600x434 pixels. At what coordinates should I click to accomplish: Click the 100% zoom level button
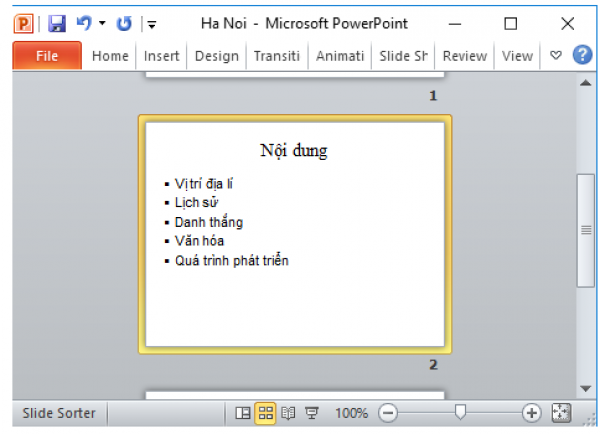351,413
